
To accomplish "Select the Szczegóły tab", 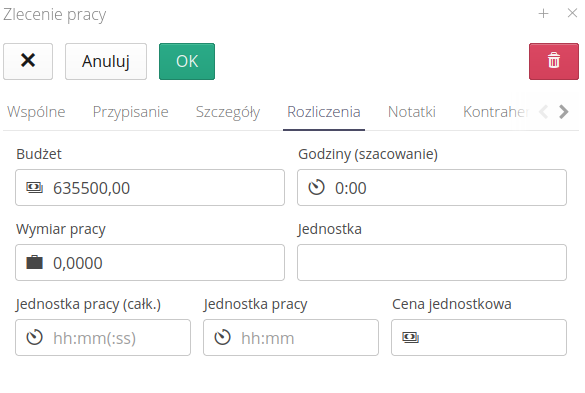I will click(228, 112).
